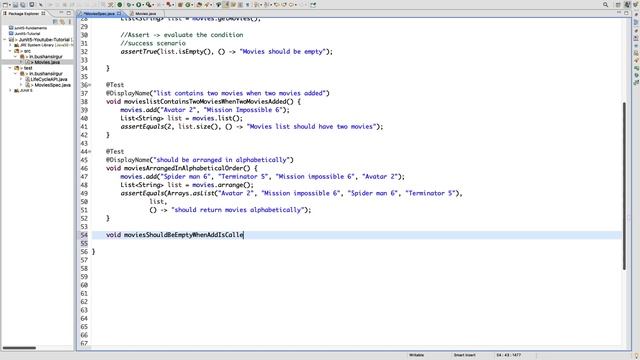This screenshot has width=640, height=360.
Task: Select LifeCycleAPI.java in Package Explorer
Action: click(49, 79)
